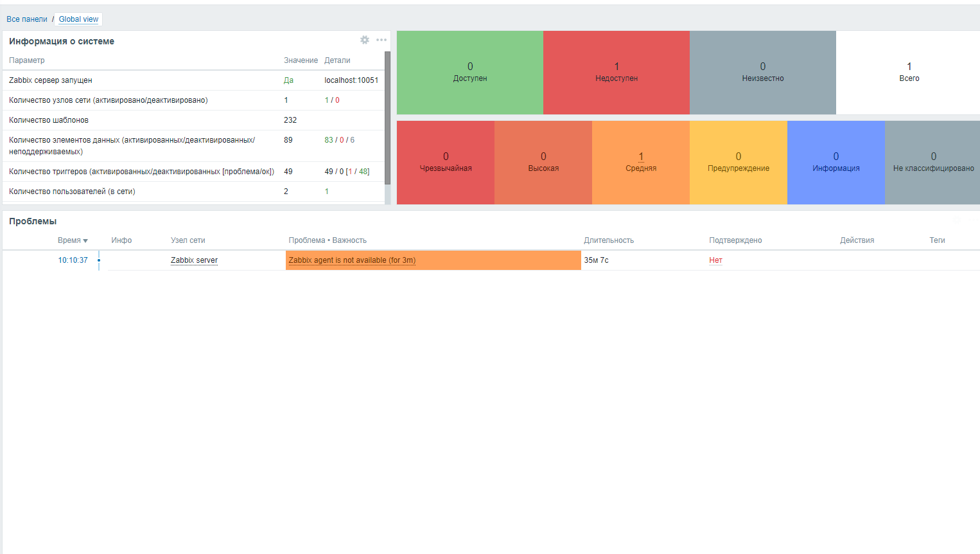This screenshot has height=554, width=980.
Task: Click the "Не классифицировано" severity tile
Action: 933,163
